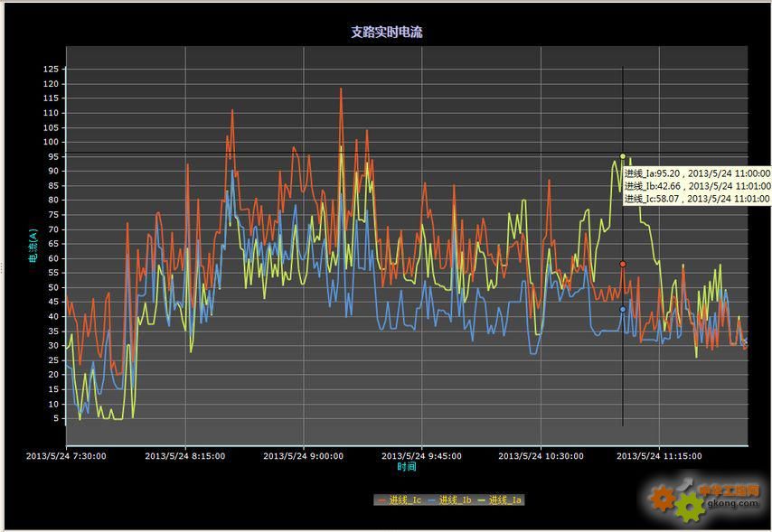Toggle the 进线_Ia legend item

pyautogui.click(x=505, y=499)
